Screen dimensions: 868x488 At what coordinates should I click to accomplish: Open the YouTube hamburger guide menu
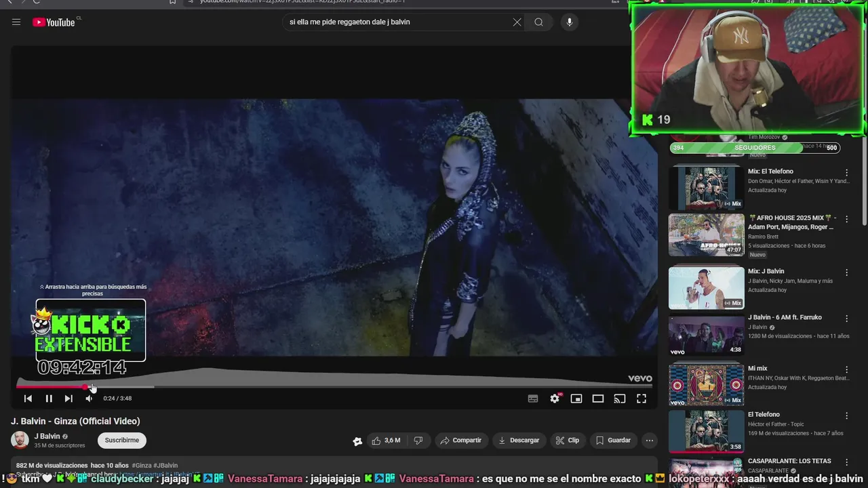click(x=16, y=22)
